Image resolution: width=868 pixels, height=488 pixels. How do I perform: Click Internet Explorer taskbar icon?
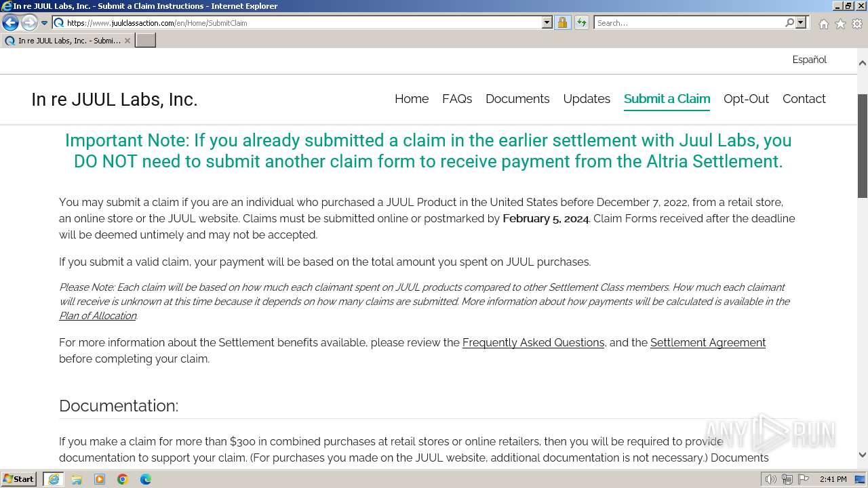(x=54, y=479)
